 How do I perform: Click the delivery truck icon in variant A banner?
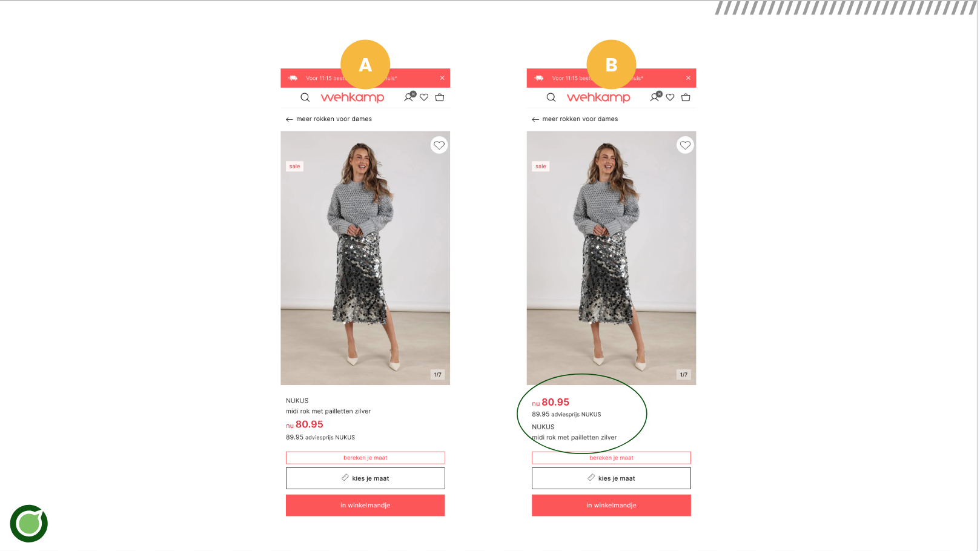click(293, 78)
